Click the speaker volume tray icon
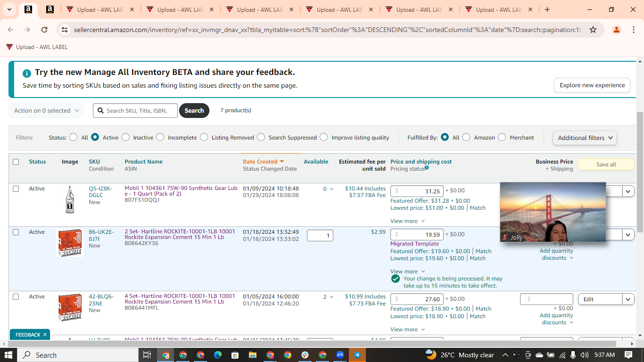The height and width of the screenshot is (362, 644). pyautogui.click(x=585, y=355)
